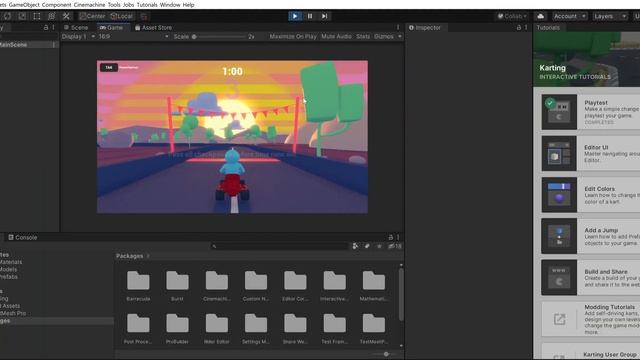Open the custom editor tools icon

66,16
